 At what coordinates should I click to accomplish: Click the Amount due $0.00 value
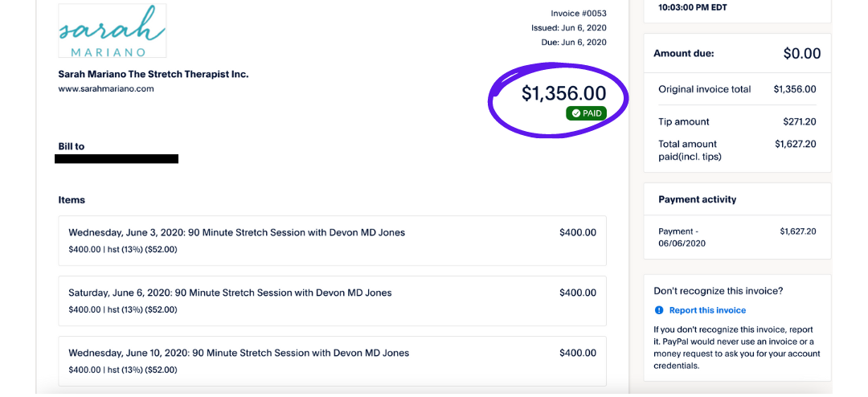801,54
